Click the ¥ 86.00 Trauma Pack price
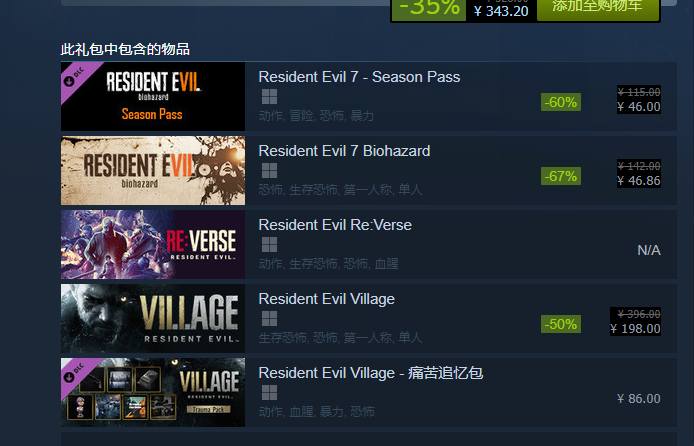694x446 pixels. [639, 399]
